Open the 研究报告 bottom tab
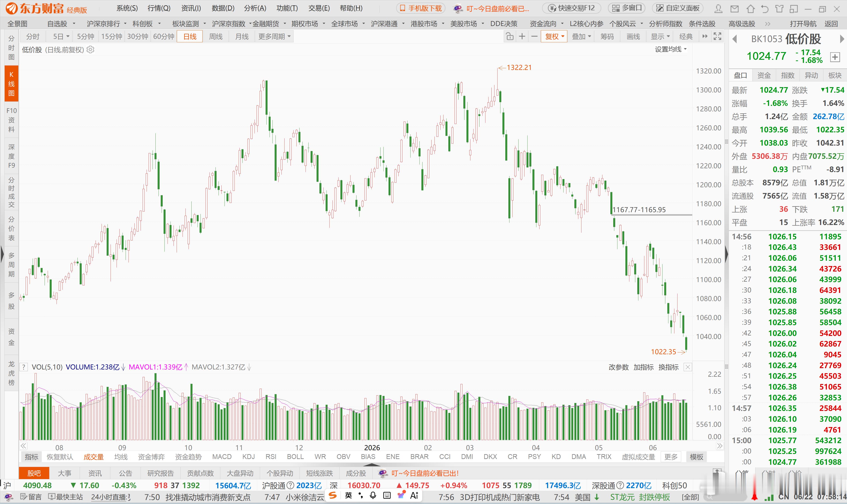This screenshot has width=847, height=504. pyautogui.click(x=160, y=473)
